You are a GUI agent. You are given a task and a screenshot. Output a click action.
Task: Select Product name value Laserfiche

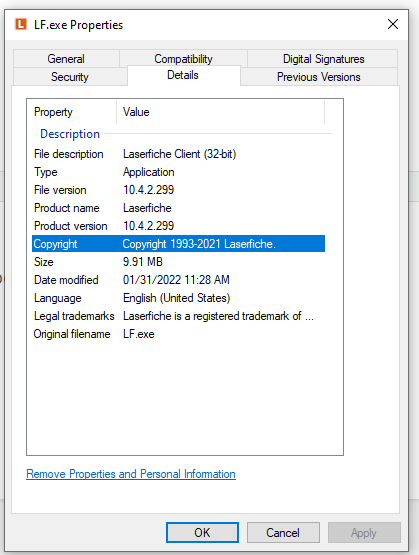coord(147,208)
